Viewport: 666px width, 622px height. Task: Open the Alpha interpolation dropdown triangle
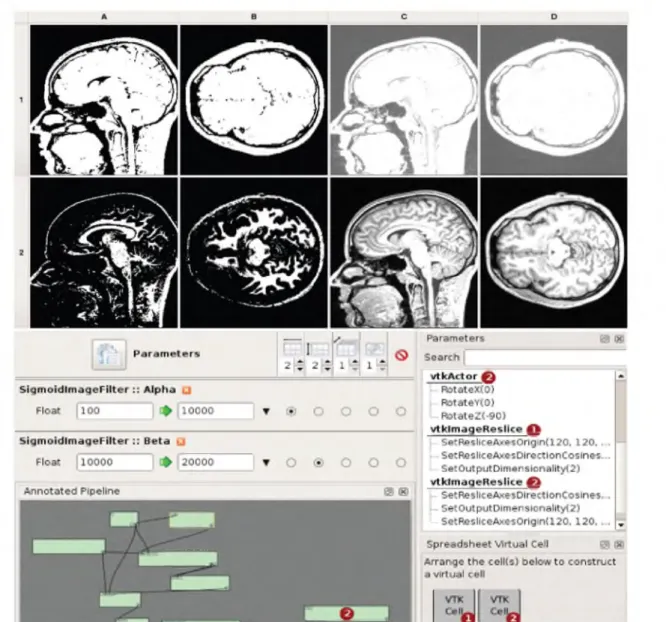[x=266, y=411]
